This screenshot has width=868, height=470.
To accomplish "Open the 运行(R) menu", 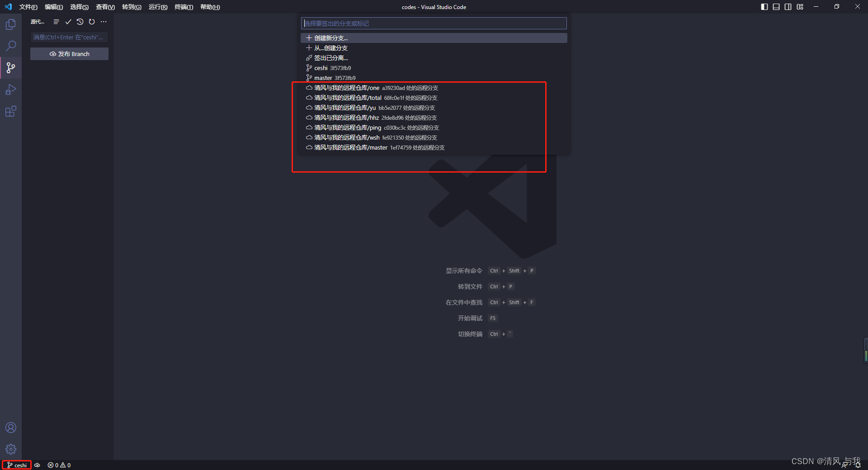I will click(x=158, y=7).
